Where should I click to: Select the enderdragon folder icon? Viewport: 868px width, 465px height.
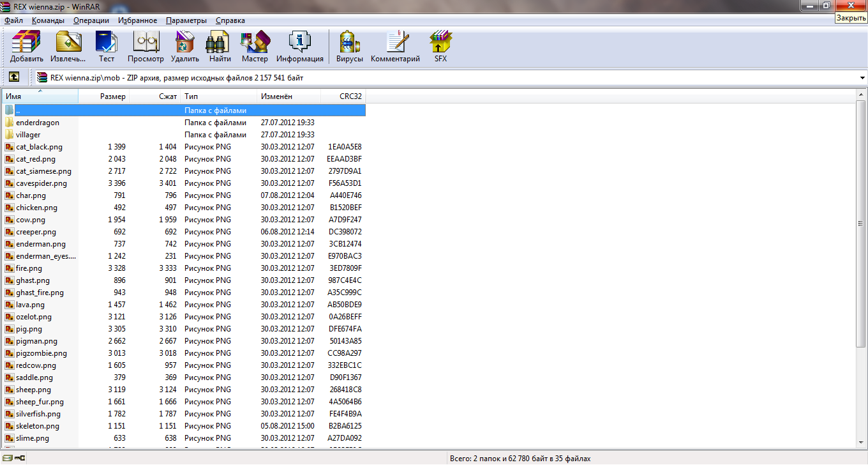[10, 123]
